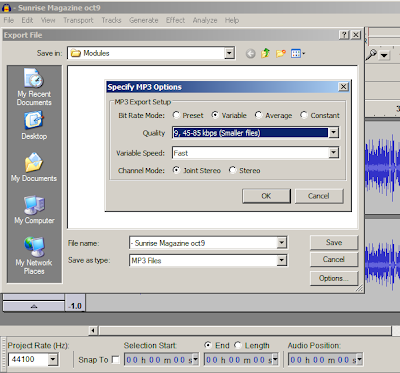Open Audio Position format dropdown arrow

click(x=360, y=360)
